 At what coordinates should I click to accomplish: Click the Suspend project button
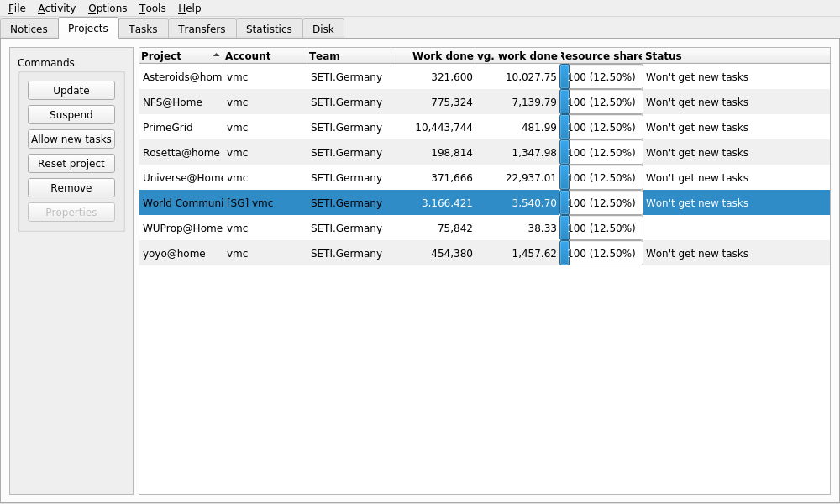click(x=71, y=114)
